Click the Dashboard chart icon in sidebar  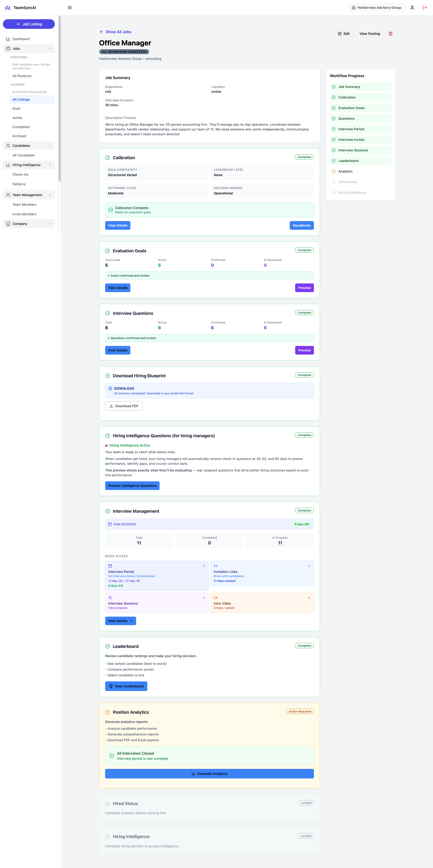point(8,39)
